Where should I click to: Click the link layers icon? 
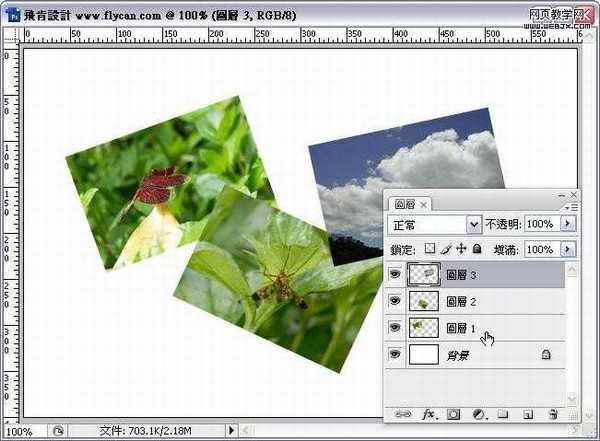(403, 414)
